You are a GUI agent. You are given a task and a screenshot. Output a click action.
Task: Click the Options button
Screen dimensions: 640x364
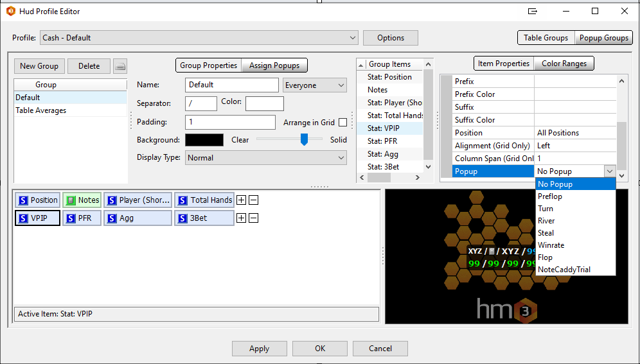[x=391, y=38]
